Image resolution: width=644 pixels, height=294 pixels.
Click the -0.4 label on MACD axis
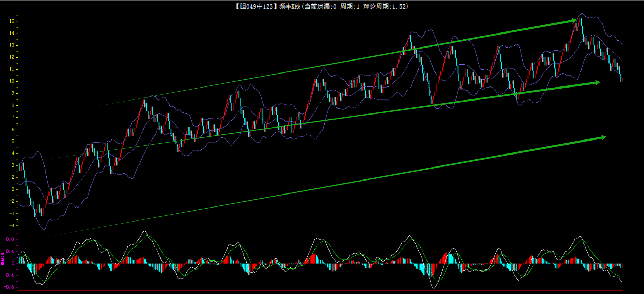click(x=10, y=275)
